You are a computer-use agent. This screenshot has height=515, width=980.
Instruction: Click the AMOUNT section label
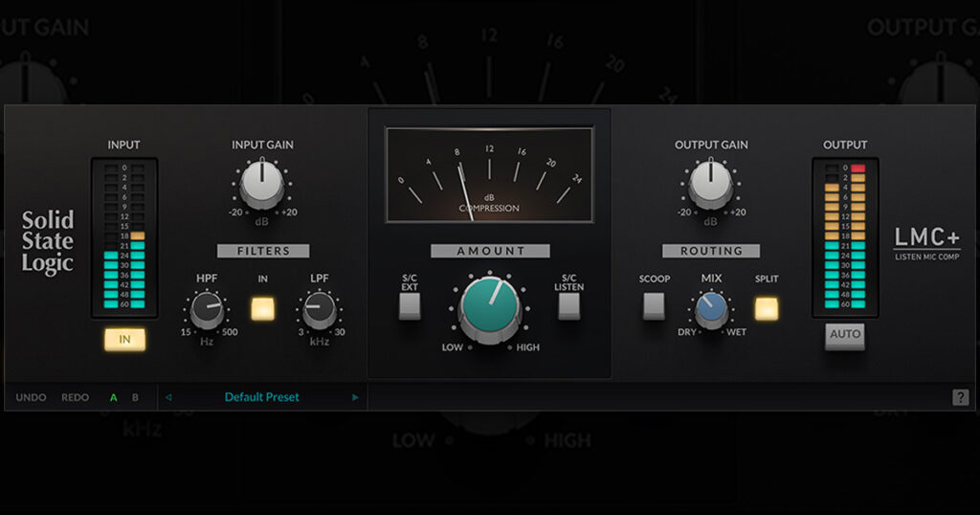point(490,251)
